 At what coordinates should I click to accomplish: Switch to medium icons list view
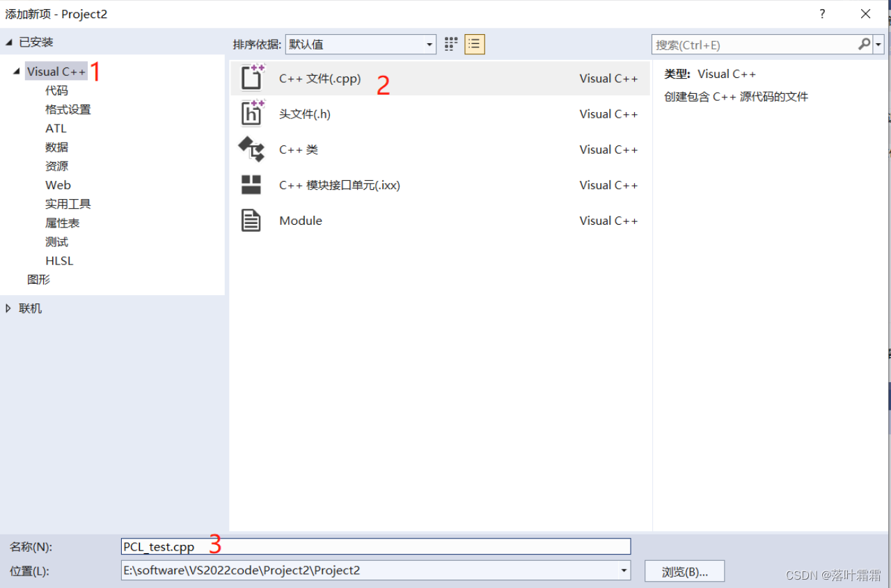[475, 44]
